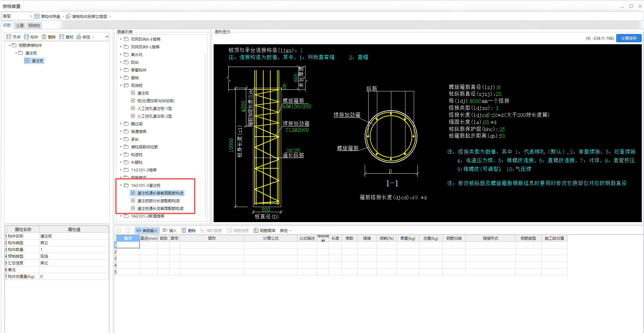Image resolution: width=644 pixels, height=333 pixels.
Task: Select 灌注桩部分长度配筋构造 in atlas list
Action: [x=158, y=201]
